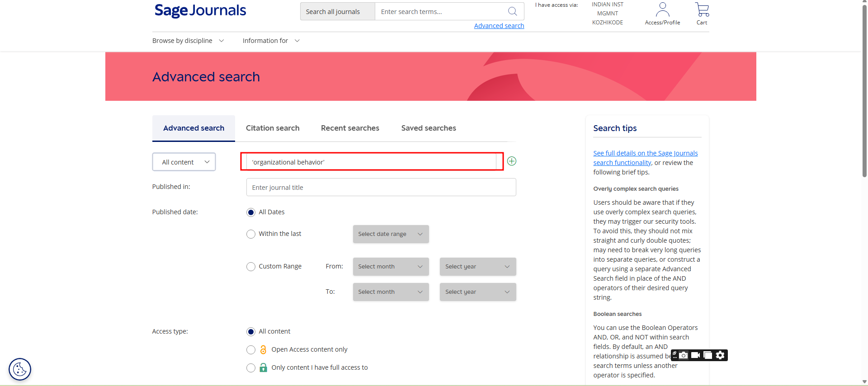Open Sage Journals search functionality details link
The height and width of the screenshot is (386, 868).
[645, 154]
